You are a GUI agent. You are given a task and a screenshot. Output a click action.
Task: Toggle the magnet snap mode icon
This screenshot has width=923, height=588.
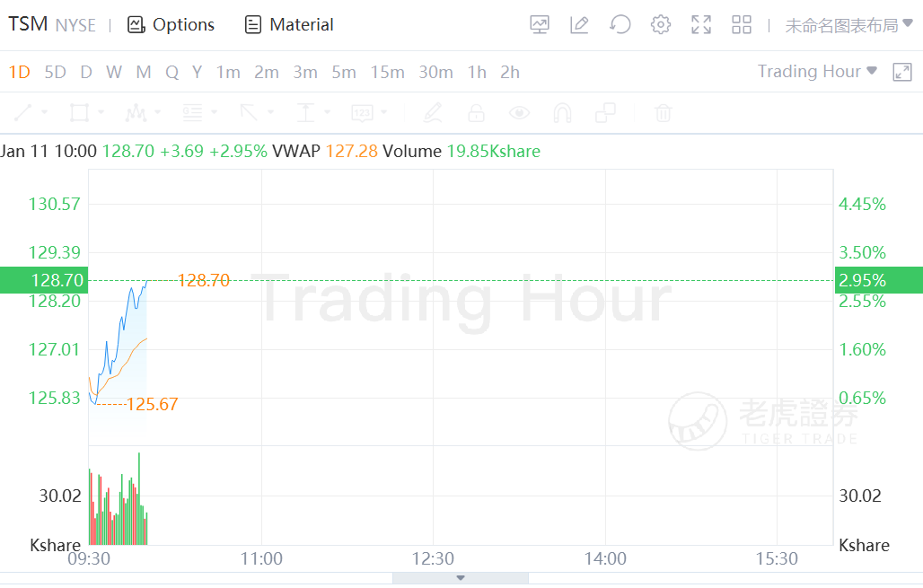pos(562,113)
